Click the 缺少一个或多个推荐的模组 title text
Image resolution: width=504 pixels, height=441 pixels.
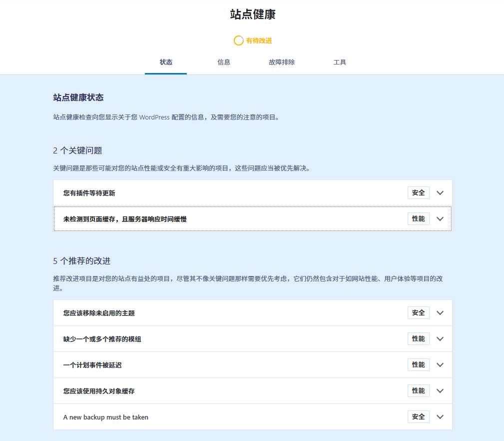[x=102, y=339]
